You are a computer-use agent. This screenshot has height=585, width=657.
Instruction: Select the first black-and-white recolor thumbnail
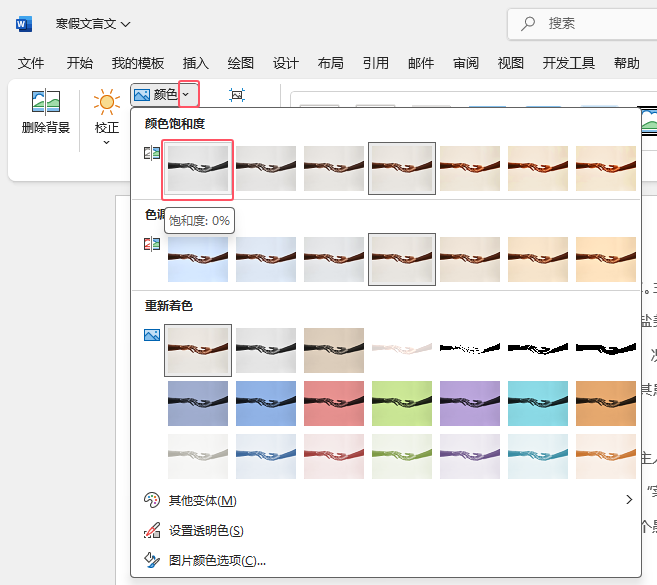point(470,350)
